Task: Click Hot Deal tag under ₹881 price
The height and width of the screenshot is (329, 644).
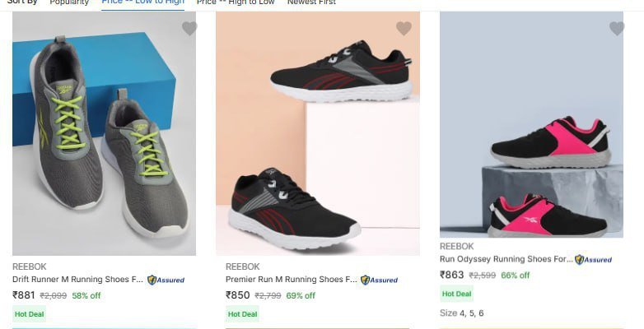Action: (29, 314)
